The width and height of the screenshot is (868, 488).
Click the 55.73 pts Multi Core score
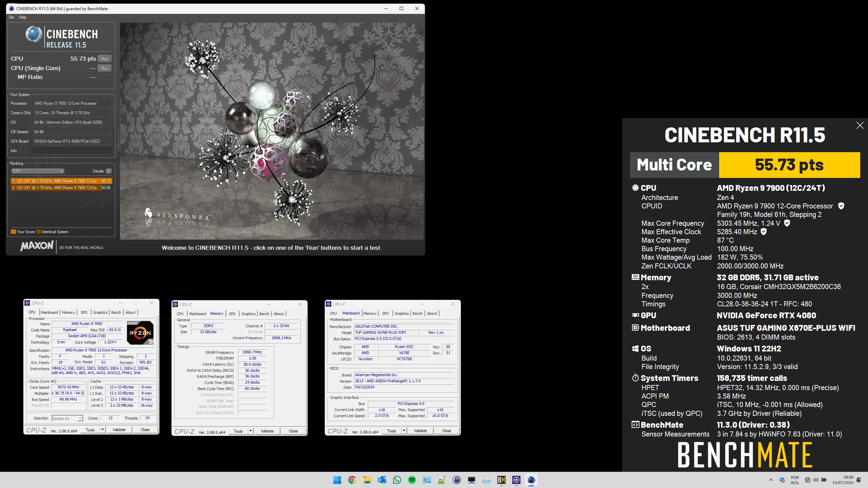[x=789, y=165]
